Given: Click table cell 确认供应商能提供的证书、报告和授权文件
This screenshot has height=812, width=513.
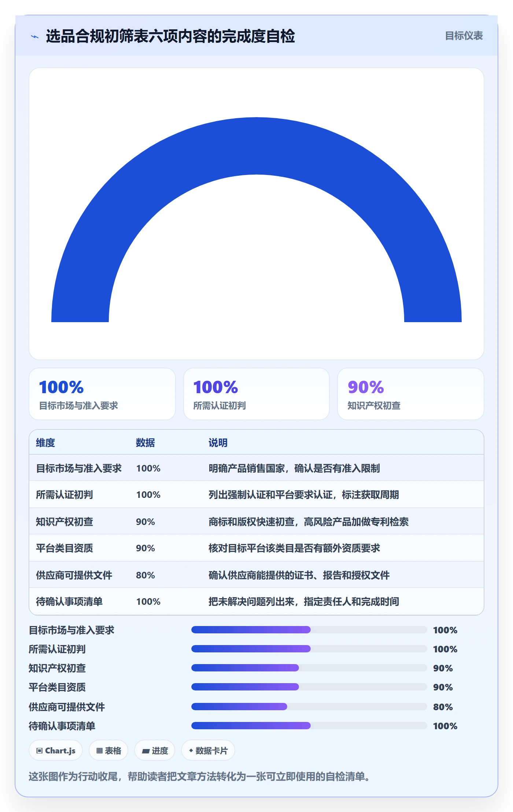Looking at the screenshot, I should tap(299, 575).
